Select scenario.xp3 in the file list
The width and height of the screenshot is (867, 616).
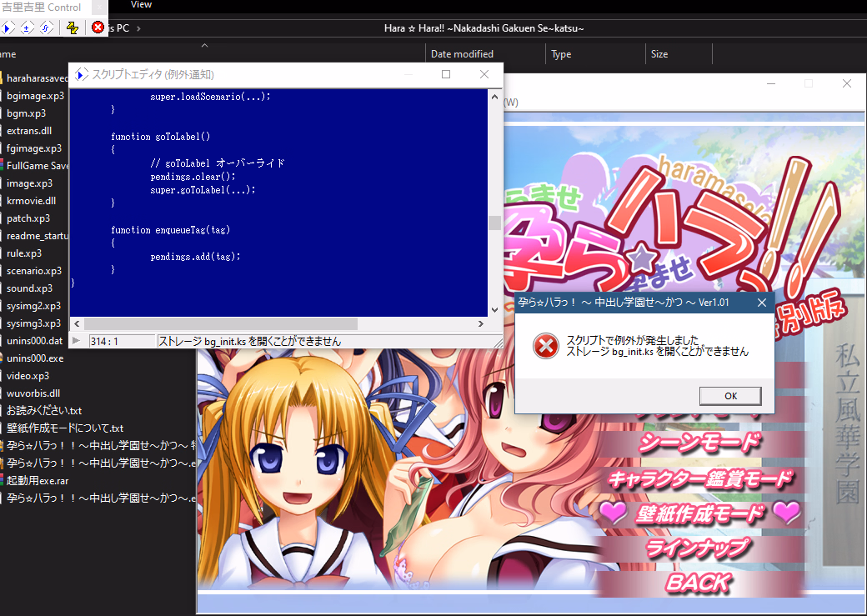34,270
